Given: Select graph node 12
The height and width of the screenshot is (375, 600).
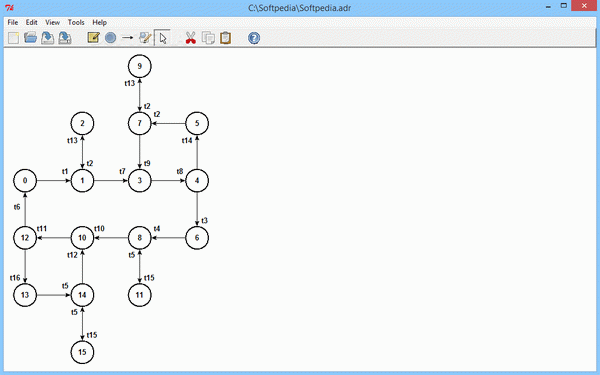Looking at the screenshot, I should pyautogui.click(x=25, y=238).
